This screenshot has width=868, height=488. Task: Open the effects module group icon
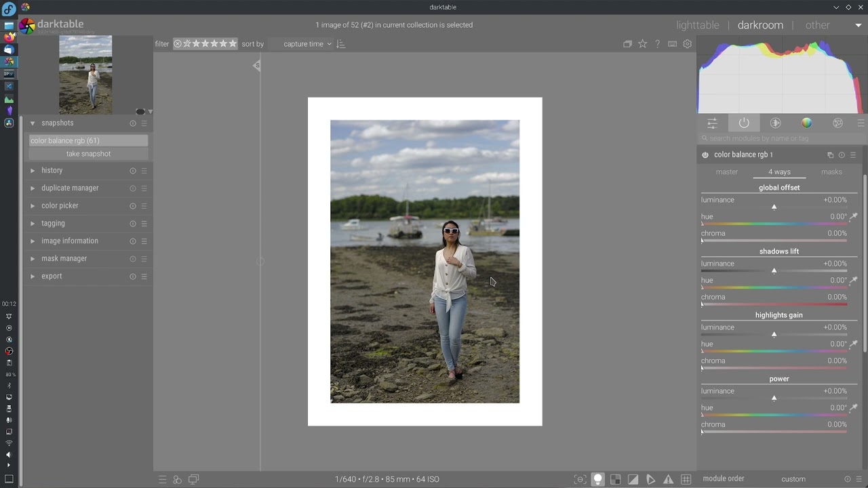837,123
